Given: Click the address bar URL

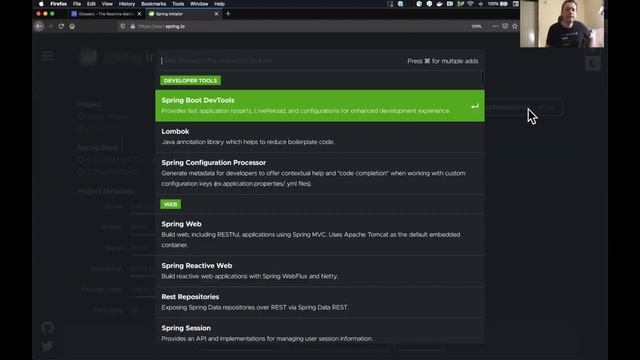Looking at the screenshot, I should (x=161, y=26).
